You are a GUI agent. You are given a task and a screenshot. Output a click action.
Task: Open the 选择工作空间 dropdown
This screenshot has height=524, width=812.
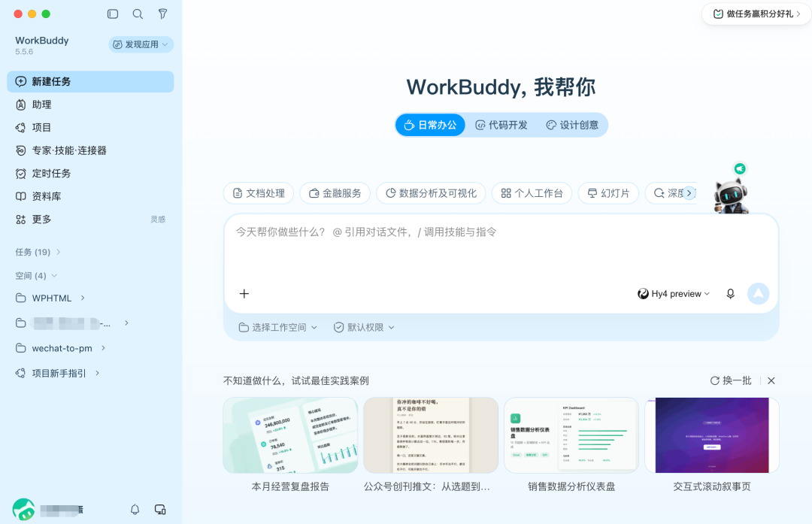coord(278,327)
